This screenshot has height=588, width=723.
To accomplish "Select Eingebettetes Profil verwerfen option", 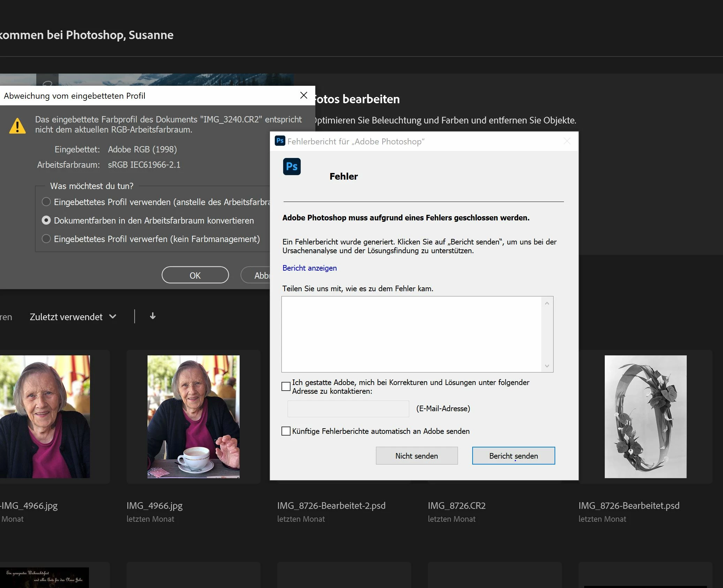I will pos(46,239).
